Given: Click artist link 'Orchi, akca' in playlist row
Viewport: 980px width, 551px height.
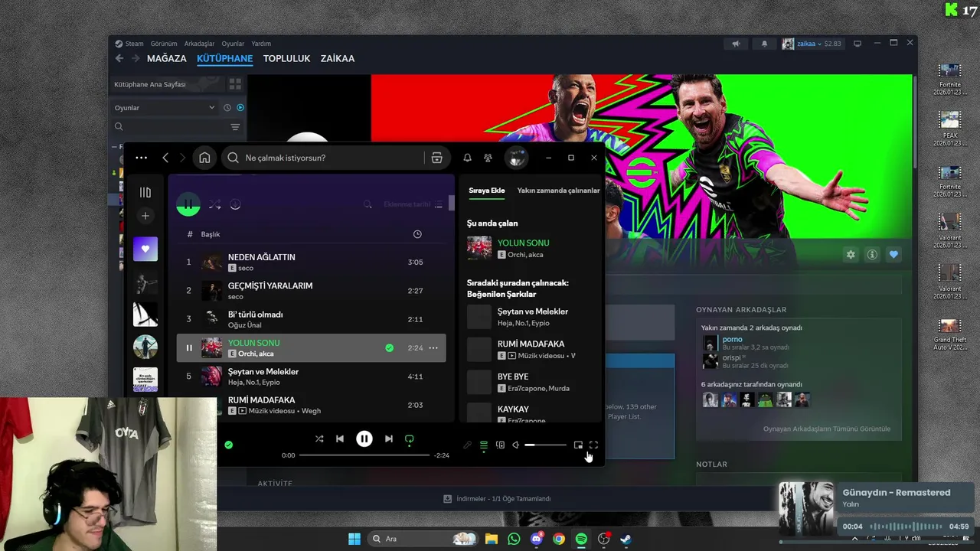Looking at the screenshot, I should point(256,354).
